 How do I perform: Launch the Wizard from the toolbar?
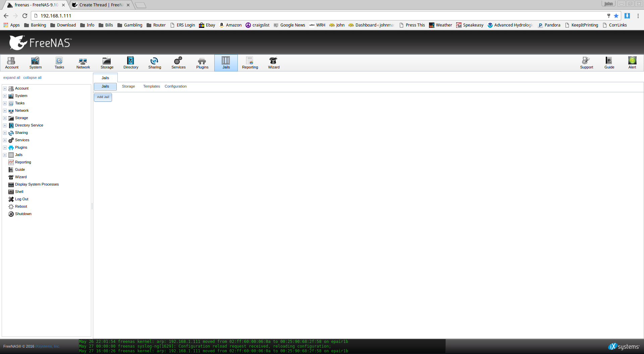(274, 63)
